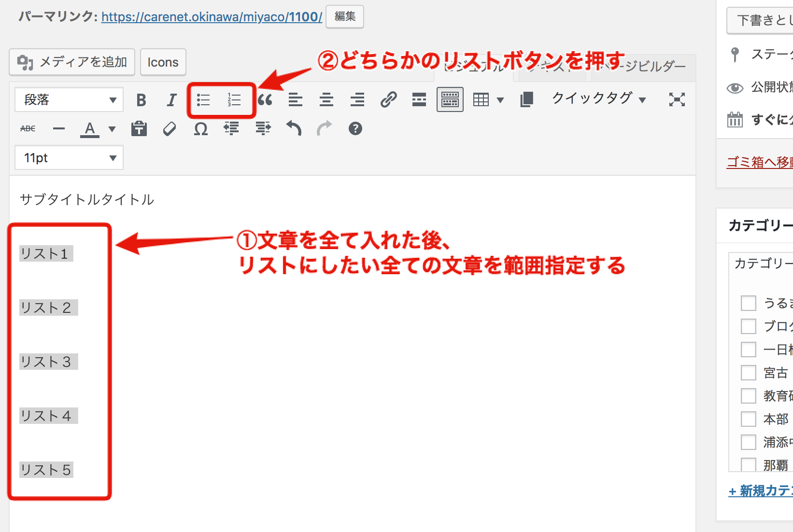Click the bulleted list button
Viewport: 793px width, 532px height.
click(203, 100)
